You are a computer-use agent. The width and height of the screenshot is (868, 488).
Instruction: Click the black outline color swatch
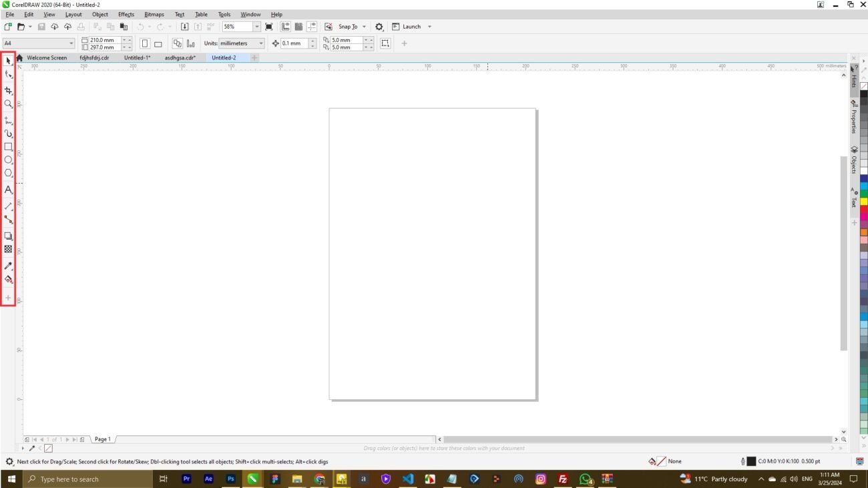click(751, 461)
